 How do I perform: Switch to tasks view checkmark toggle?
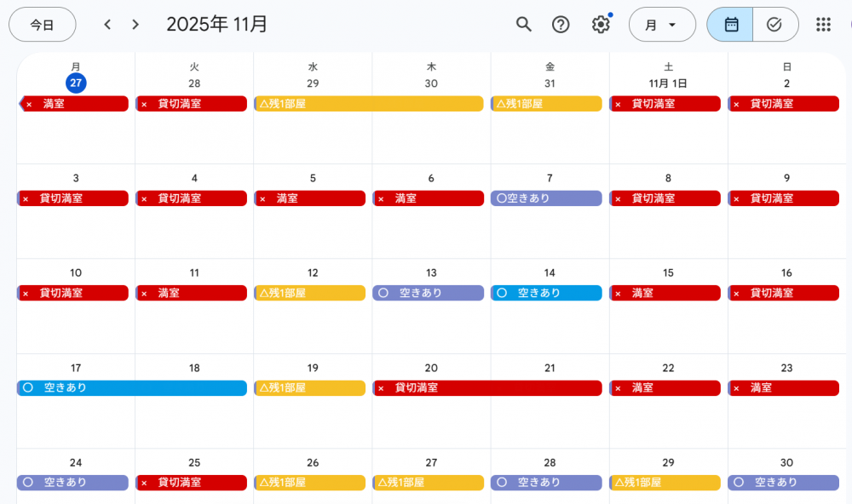coord(774,25)
